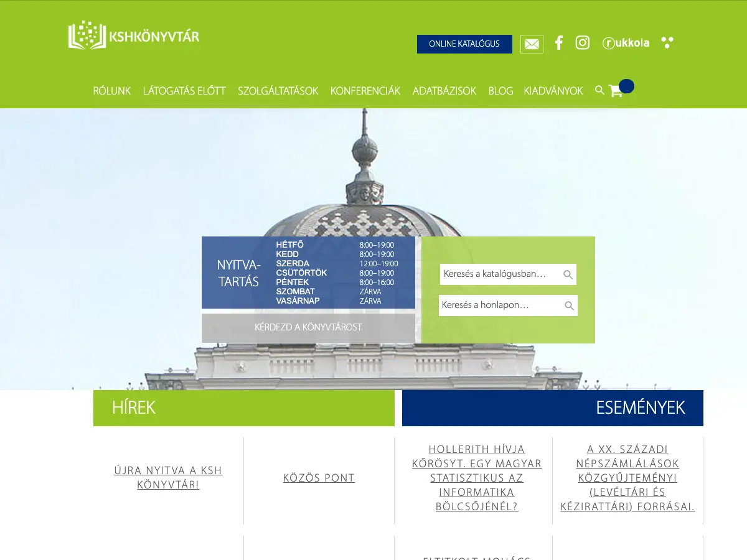Go to the Blog menu item
This screenshot has width=747, height=560.
tap(500, 91)
